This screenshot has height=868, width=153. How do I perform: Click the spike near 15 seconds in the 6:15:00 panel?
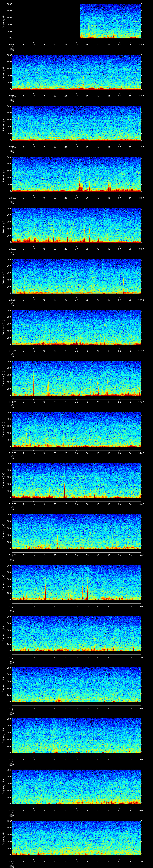[x=45, y=593]
